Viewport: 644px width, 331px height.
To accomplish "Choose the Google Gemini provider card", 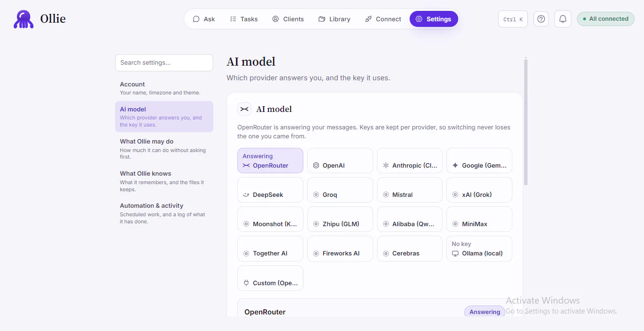I will (479, 161).
